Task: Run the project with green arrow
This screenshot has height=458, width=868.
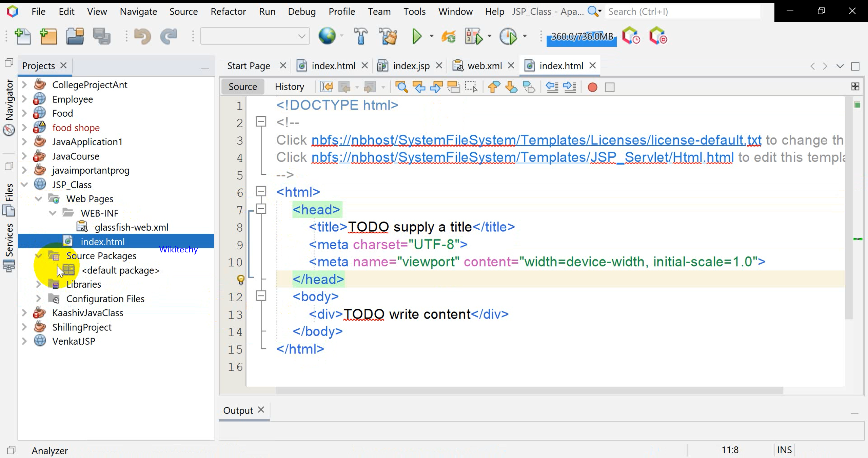Action: coord(417,36)
